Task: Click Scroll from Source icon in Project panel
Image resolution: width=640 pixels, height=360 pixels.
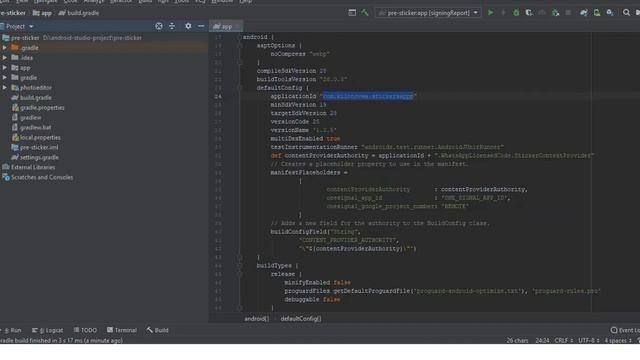Action: (x=159, y=26)
